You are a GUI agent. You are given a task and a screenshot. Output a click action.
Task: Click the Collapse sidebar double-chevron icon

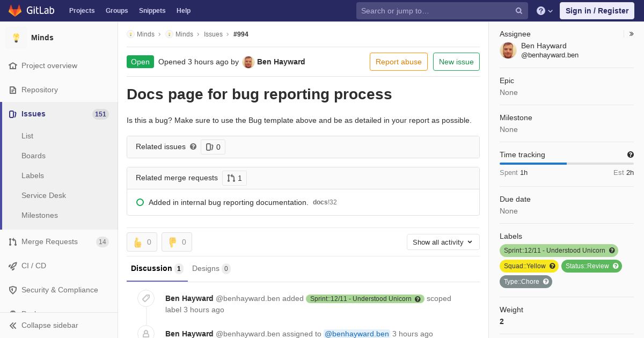[x=13, y=326]
